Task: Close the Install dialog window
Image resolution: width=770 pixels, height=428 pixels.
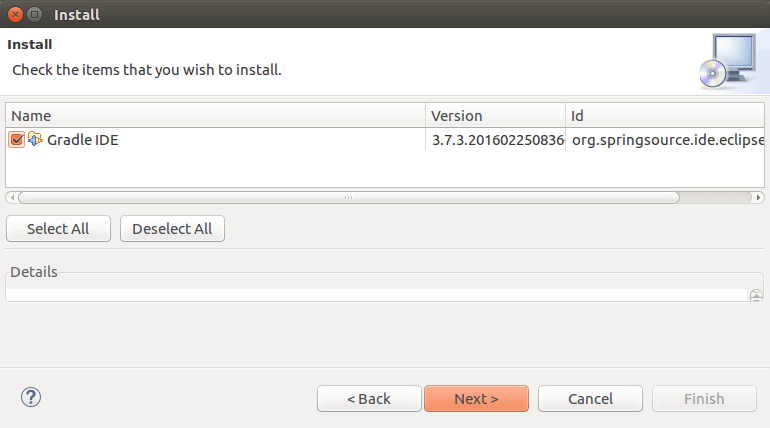Action: (x=13, y=15)
